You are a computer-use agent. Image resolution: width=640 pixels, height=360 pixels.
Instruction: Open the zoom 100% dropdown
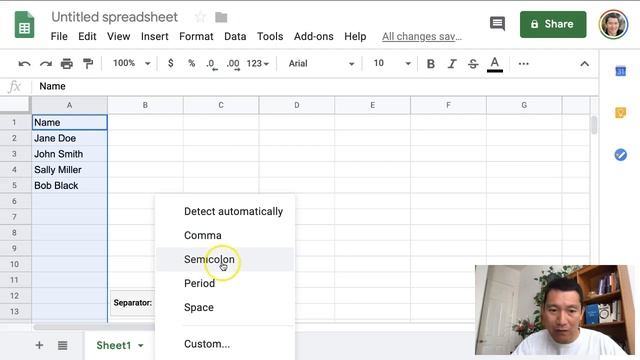(131, 63)
